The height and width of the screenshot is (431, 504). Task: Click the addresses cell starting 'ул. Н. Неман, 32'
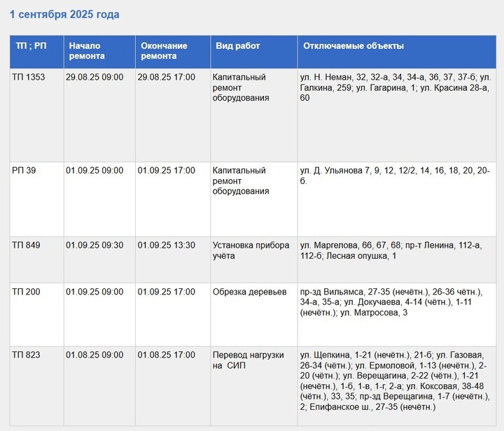397,115
